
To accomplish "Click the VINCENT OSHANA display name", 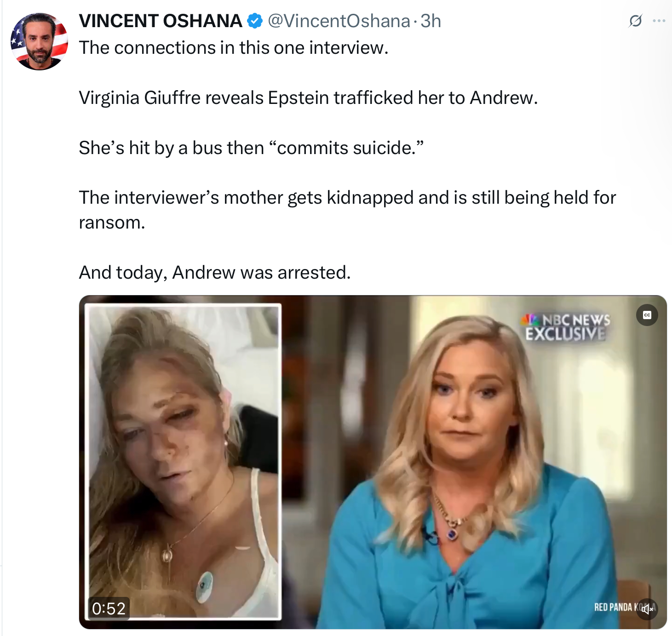I will pyautogui.click(x=160, y=21).
